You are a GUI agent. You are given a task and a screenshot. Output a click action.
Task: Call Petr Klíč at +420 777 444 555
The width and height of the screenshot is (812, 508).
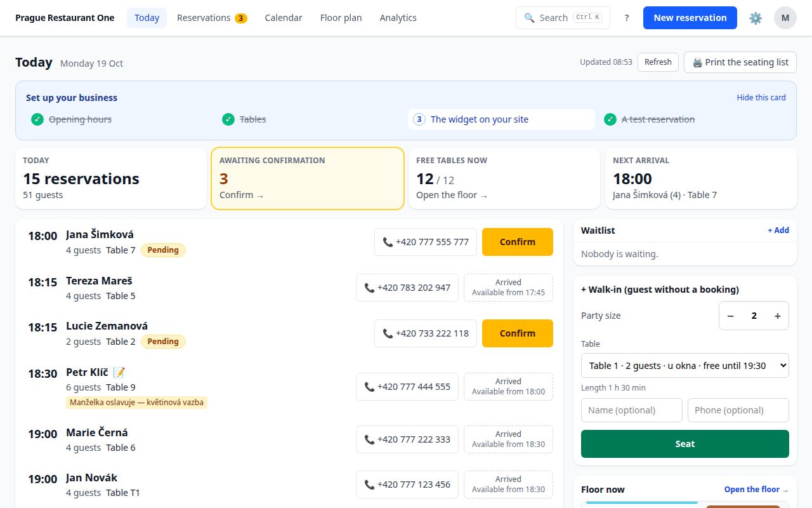click(407, 387)
